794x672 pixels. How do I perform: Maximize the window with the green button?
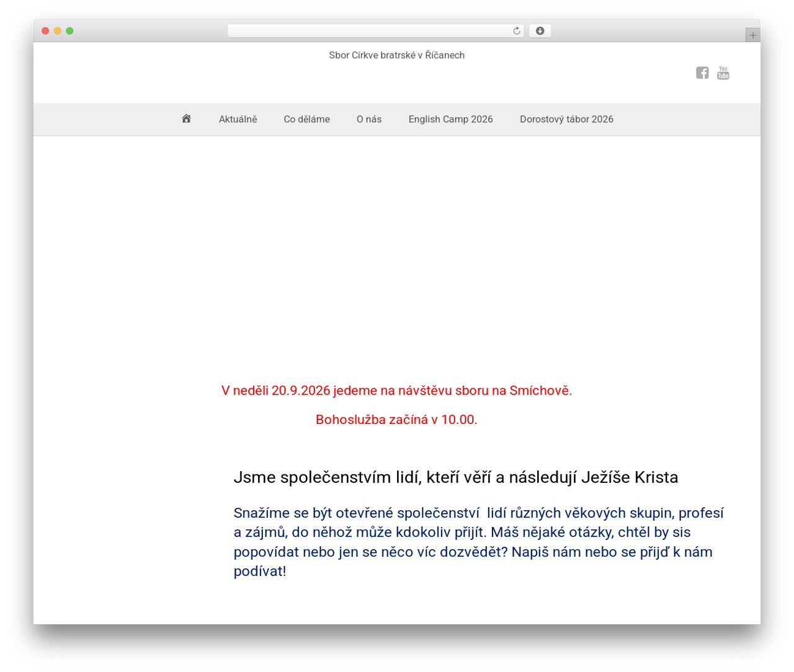(x=69, y=31)
